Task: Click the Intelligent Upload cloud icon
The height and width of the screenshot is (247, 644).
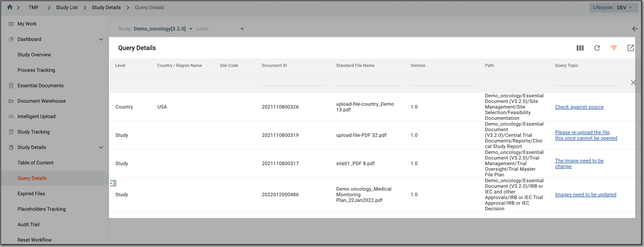Action: pyautogui.click(x=11, y=116)
